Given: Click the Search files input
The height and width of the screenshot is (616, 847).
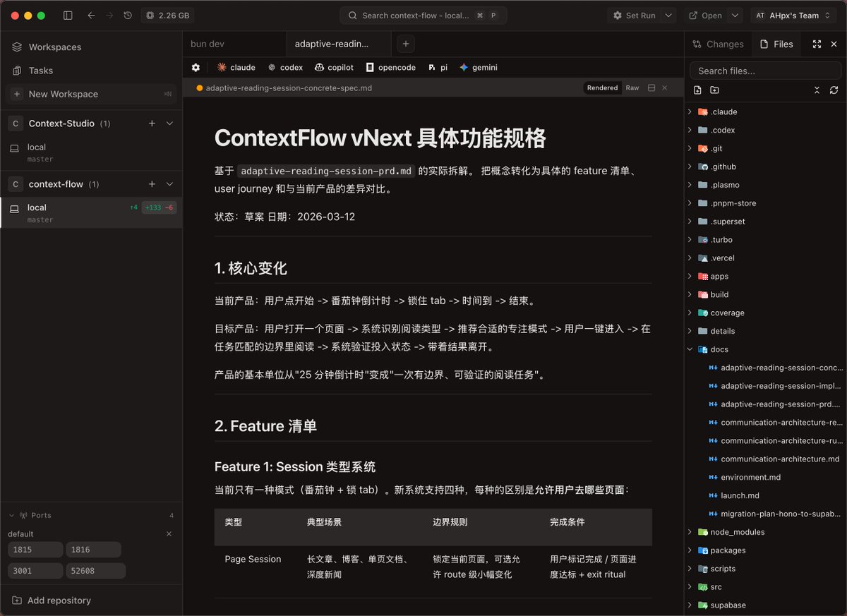Looking at the screenshot, I should coord(765,71).
